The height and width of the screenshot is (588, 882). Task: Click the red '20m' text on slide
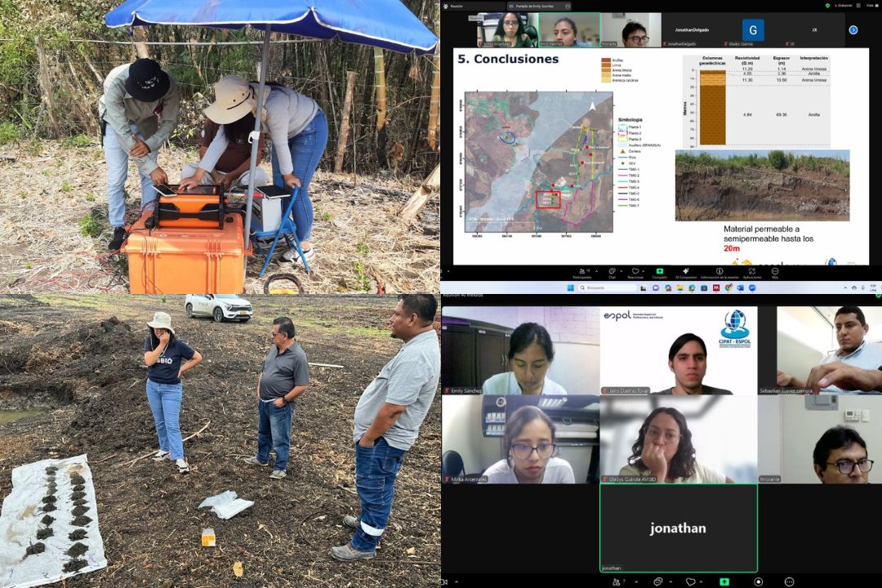click(x=731, y=248)
